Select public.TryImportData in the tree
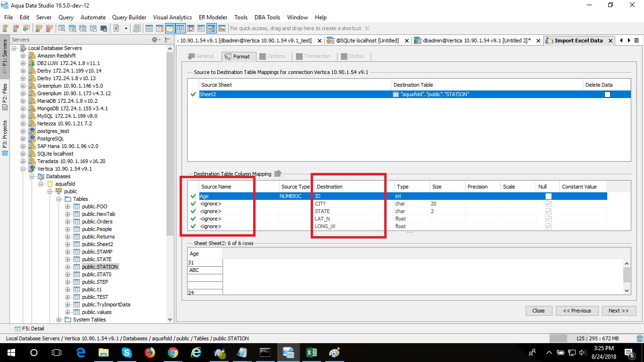Viewport: 644px width, 362px height. click(106, 304)
